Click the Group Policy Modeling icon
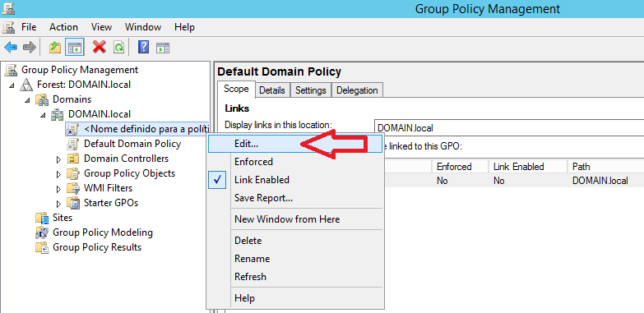 (42, 232)
